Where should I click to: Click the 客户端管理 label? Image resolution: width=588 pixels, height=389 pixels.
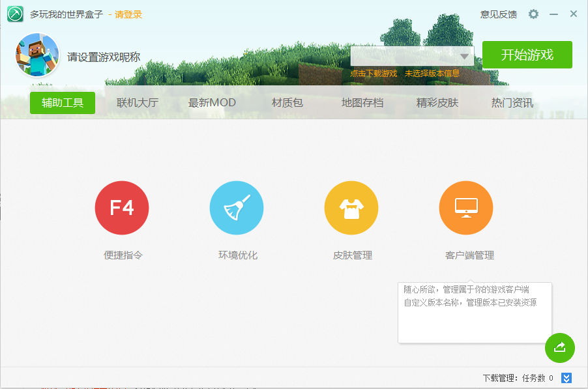coord(469,255)
